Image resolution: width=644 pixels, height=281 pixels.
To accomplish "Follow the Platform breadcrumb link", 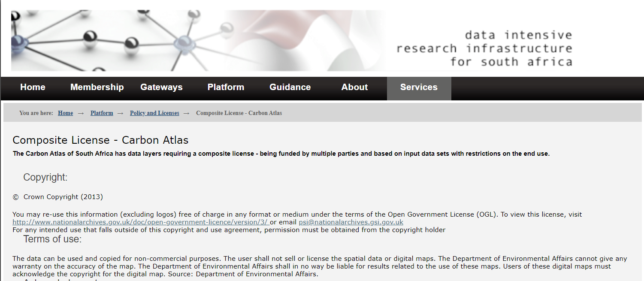I will tap(102, 113).
